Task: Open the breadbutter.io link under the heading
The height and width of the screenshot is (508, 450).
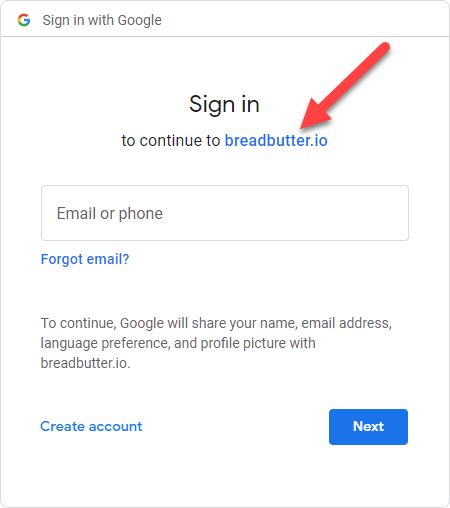Action: click(276, 140)
